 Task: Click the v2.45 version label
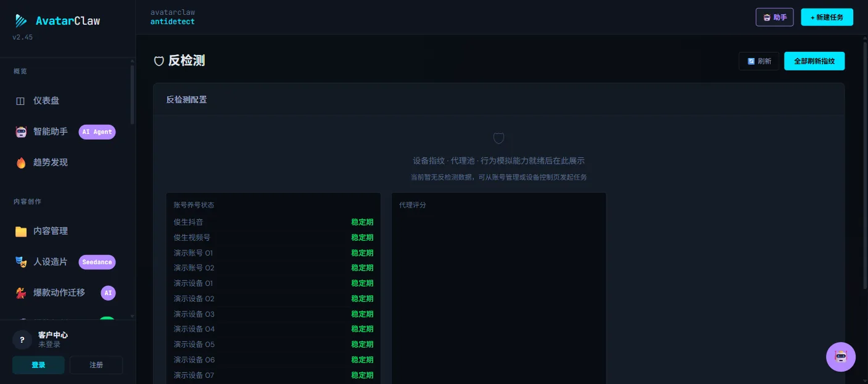[23, 37]
